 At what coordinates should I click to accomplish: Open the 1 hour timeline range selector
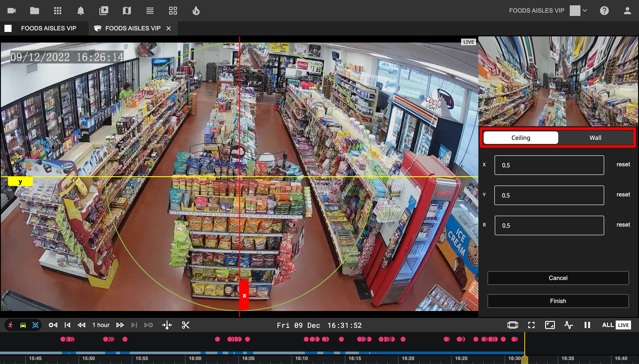[101, 325]
